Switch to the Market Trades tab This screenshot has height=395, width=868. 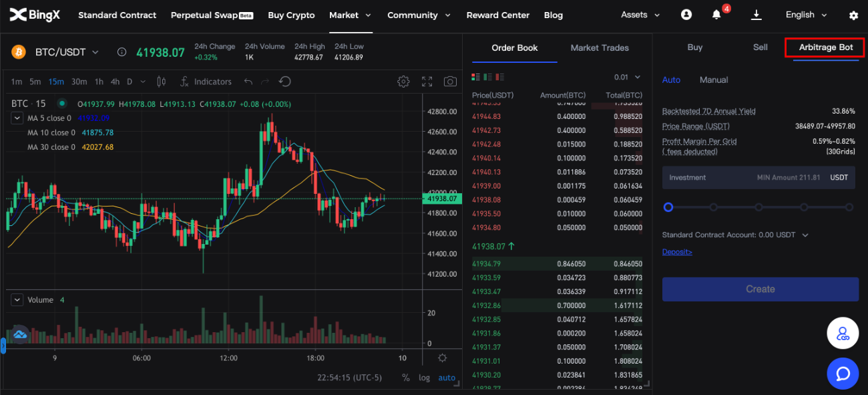click(x=600, y=47)
